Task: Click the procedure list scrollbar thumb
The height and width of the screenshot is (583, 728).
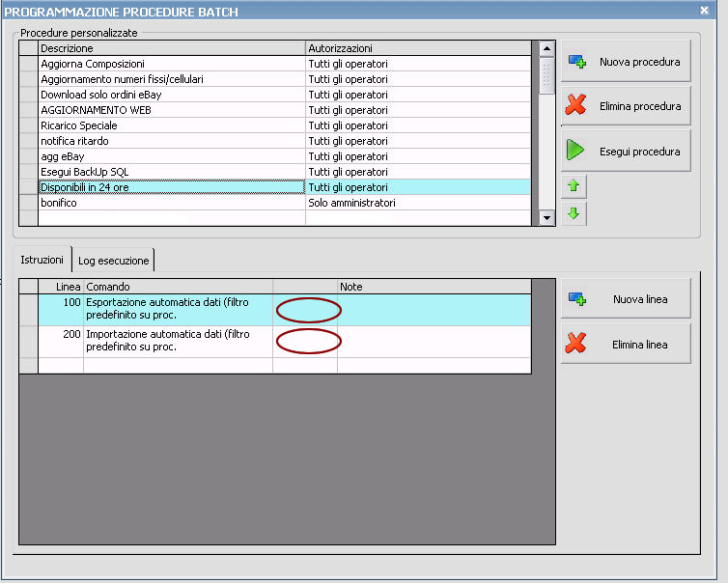Action: click(546, 75)
